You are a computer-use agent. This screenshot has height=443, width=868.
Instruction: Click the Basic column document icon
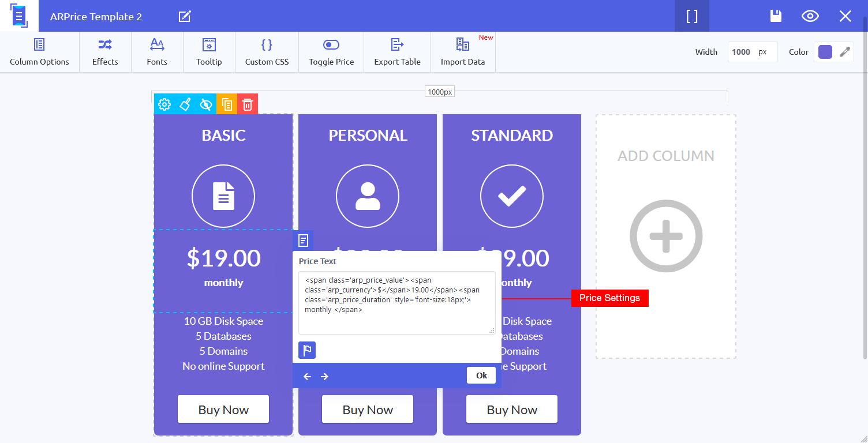click(x=223, y=196)
